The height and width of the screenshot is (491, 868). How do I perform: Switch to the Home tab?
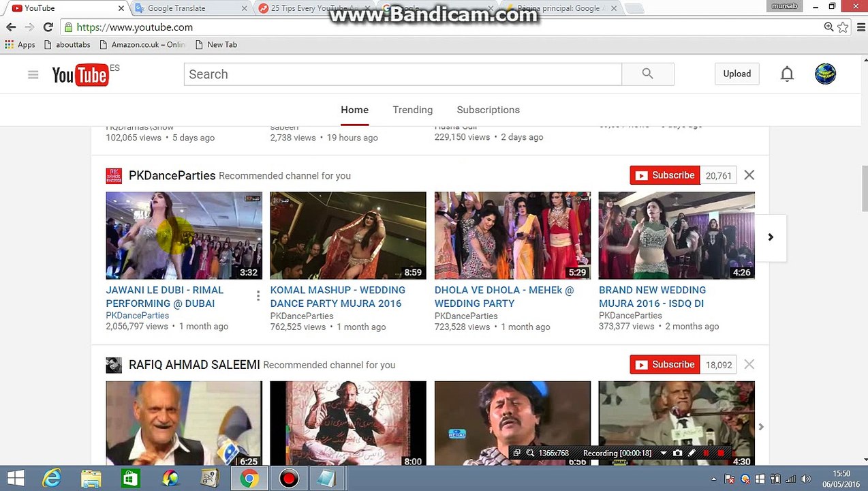point(354,110)
